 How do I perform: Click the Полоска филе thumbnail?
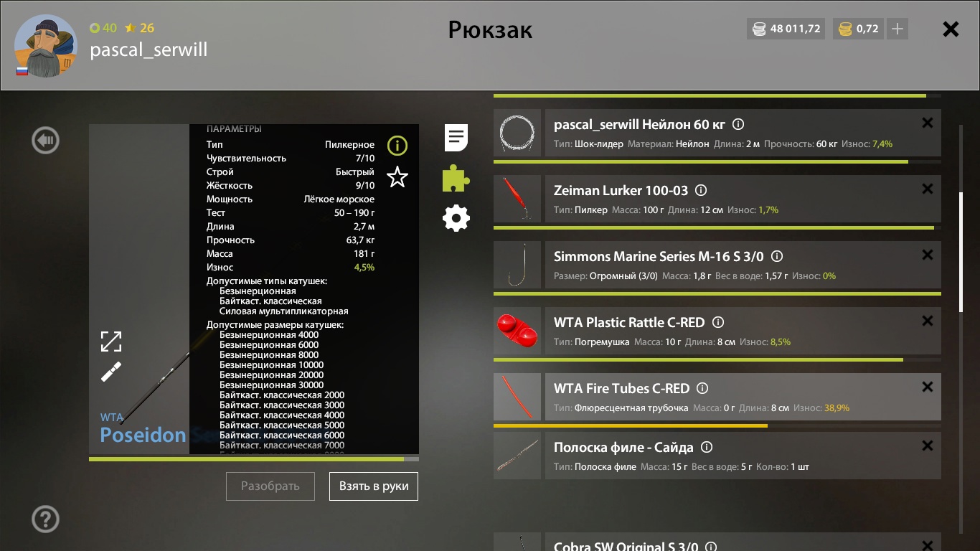[x=517, y=456]
